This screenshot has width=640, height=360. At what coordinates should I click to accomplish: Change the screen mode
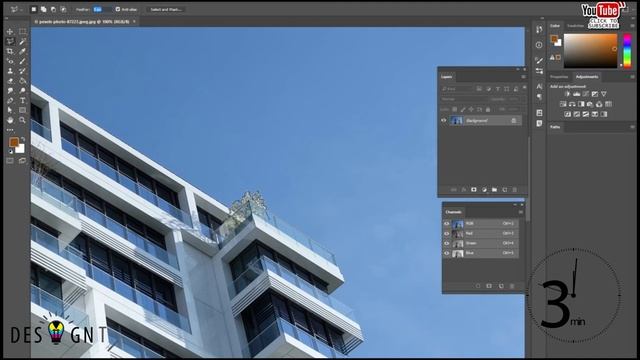(x=22, y=161)
